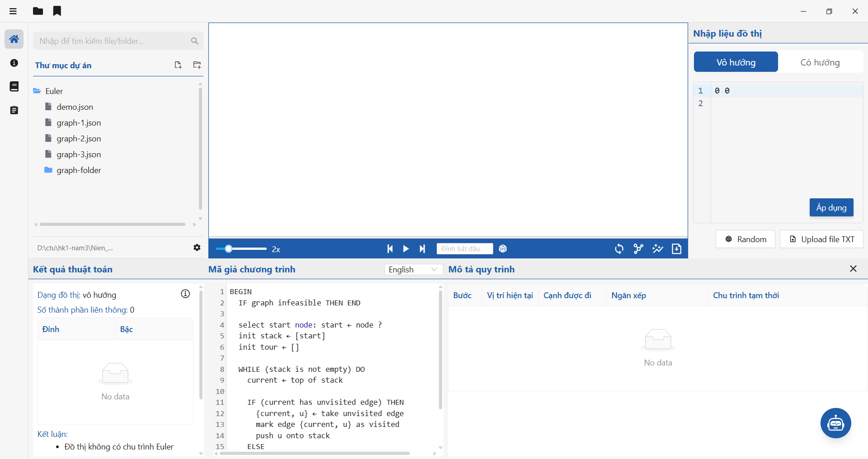Select the Home icon in the left sidebar
The height and width of the screenshot is (459, 868).
(x=14, y=39)
